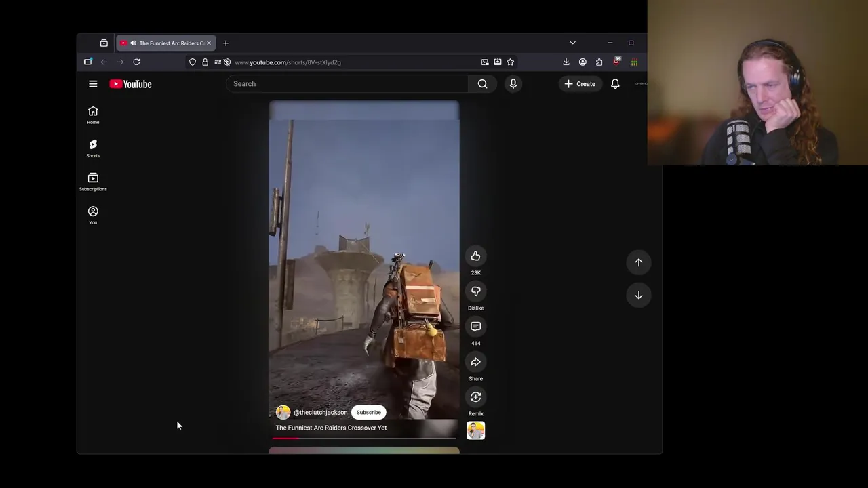Mute the tab via its speaker icon

point(133,43)
